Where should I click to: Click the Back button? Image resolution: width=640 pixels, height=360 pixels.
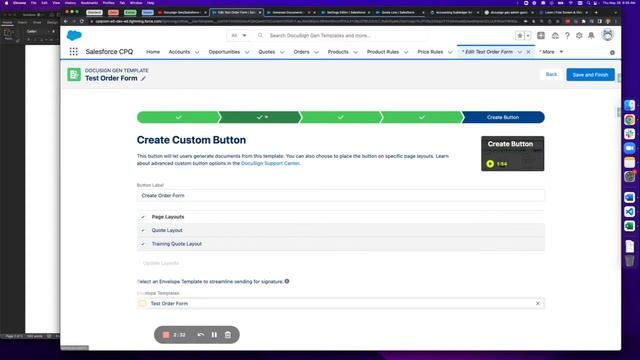(x=551, y=74)
